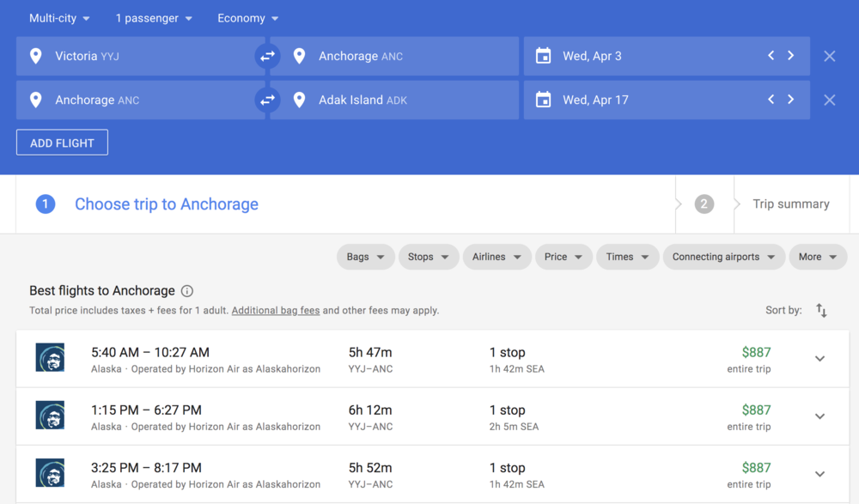859x504 pixels.
Task: Go to previous day before Apr 17
Action: pos(771,100)
